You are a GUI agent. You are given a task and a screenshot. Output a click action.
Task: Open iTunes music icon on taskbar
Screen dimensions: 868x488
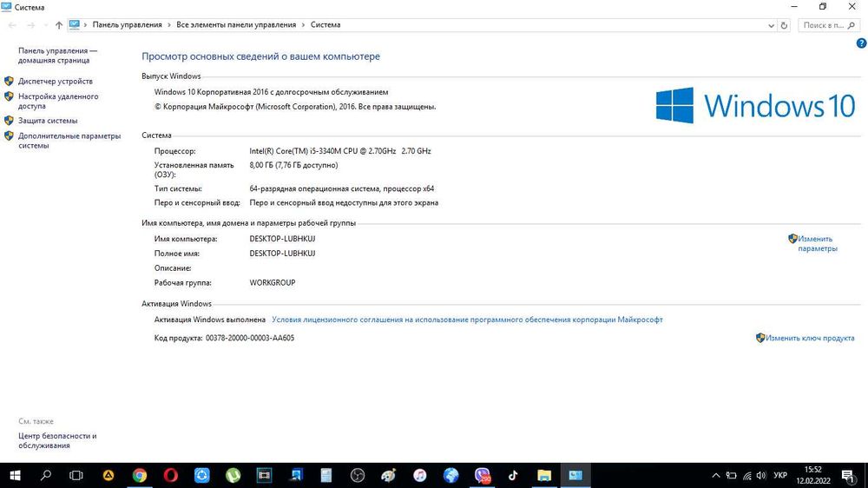419,475
